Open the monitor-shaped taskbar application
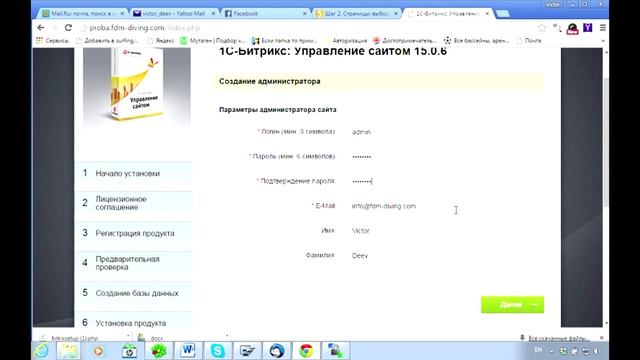This screenshot has width=640, height=360. [x=247, y=351]
